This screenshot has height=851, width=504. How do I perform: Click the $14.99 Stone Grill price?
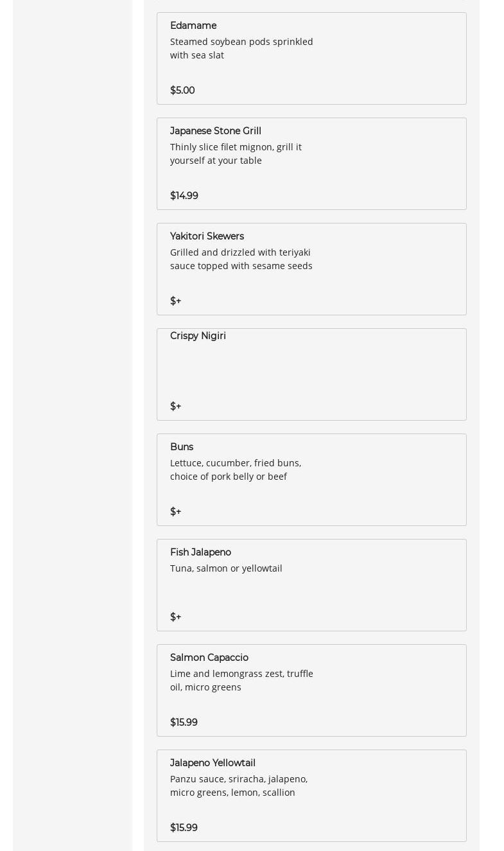[184, 196]
